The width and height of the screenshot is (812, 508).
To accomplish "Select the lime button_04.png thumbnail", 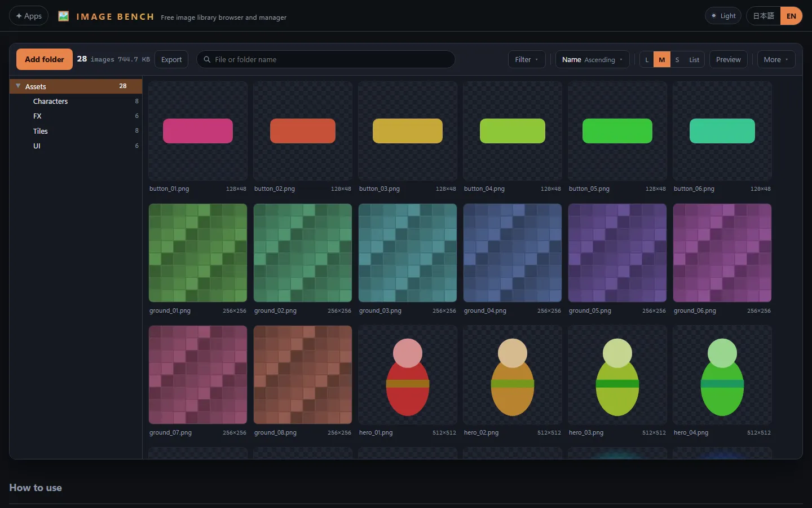I will click(513, 131).
